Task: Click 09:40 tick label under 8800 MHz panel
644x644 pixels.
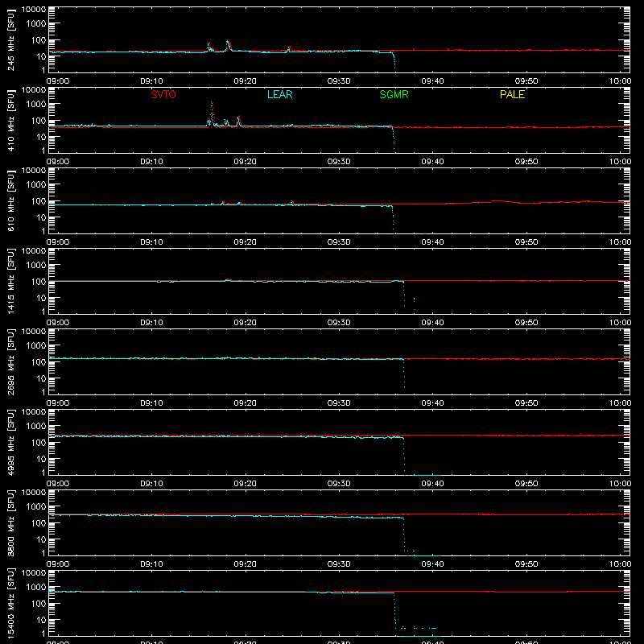Action: pyautogui.click(x=432, y=564)
